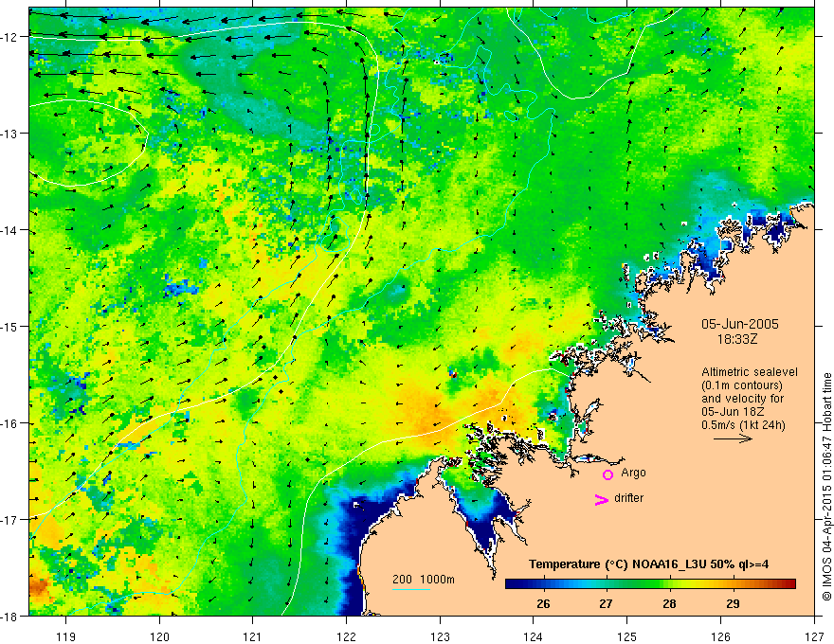Click the magenta Argo circle legend symbol

607,474
